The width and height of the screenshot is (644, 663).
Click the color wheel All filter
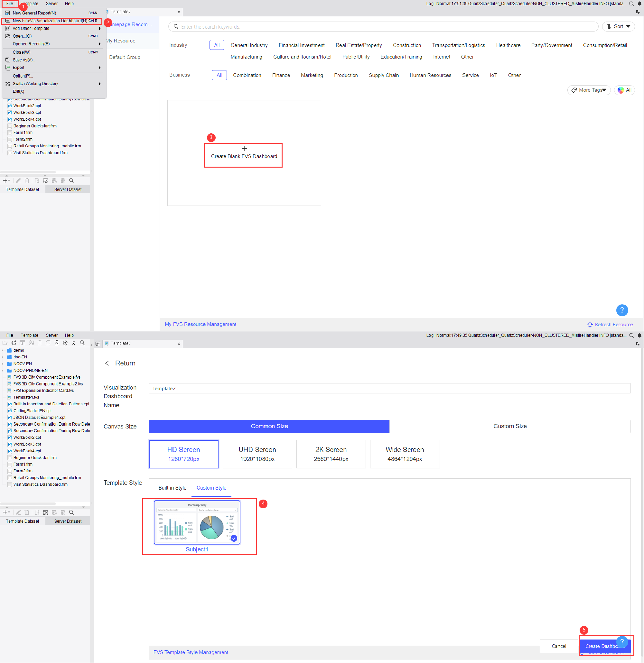coord(624,90)
